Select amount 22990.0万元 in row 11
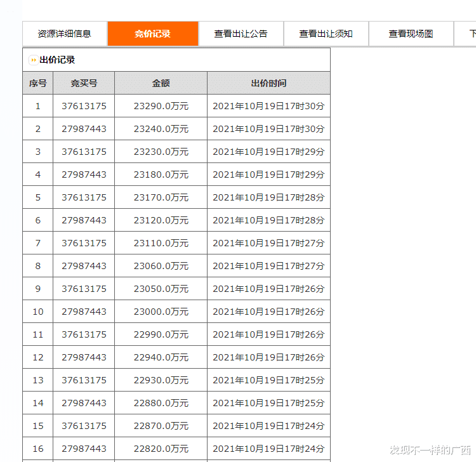This screenshot has width=476, height=462. (x=161, y=334)
